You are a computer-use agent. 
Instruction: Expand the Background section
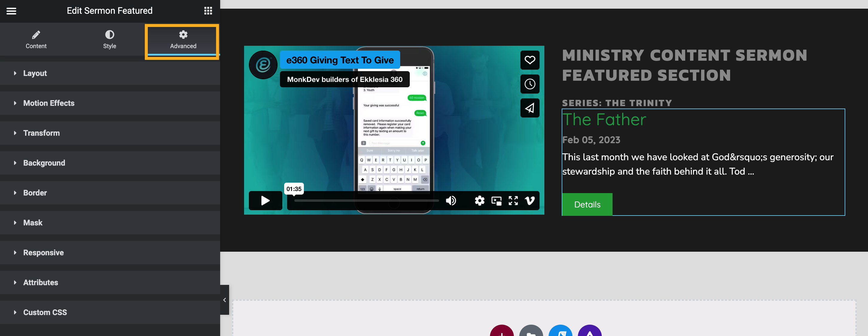pyautogui.click(x=110, y=163)
